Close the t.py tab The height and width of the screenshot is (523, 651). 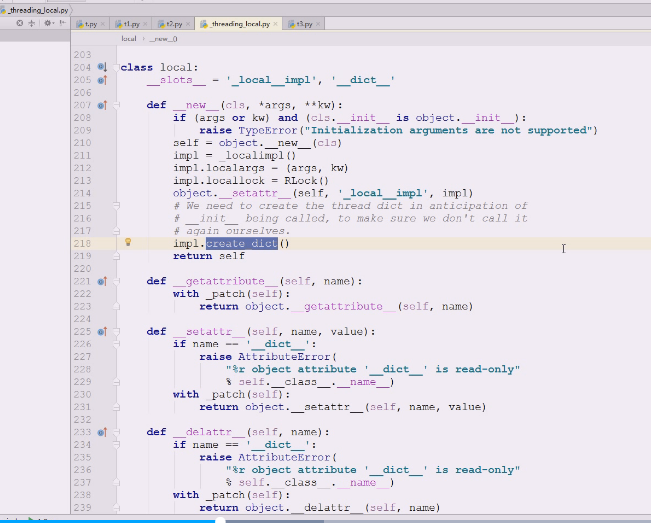(x=103, y=24)
